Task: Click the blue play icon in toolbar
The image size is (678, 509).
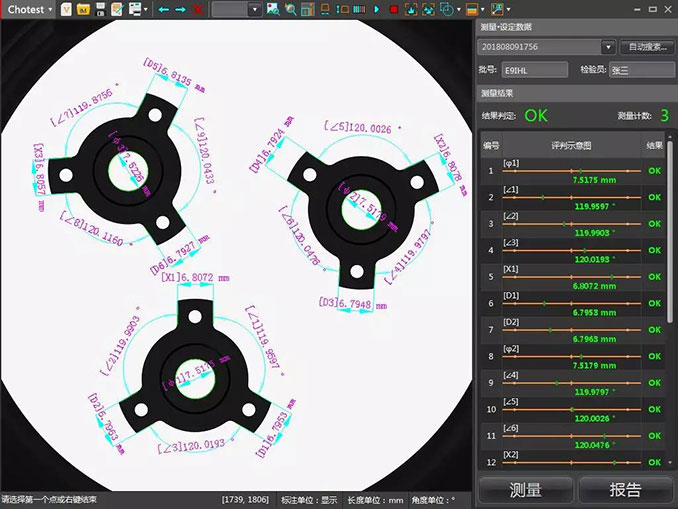Action: pos(375,9)
